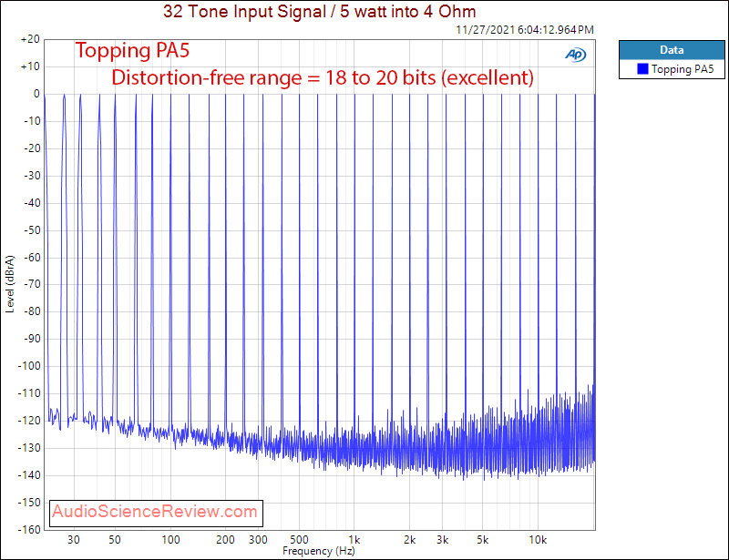Click the timestamp 11/27/2021 6:04:12.964 PM

525,30
